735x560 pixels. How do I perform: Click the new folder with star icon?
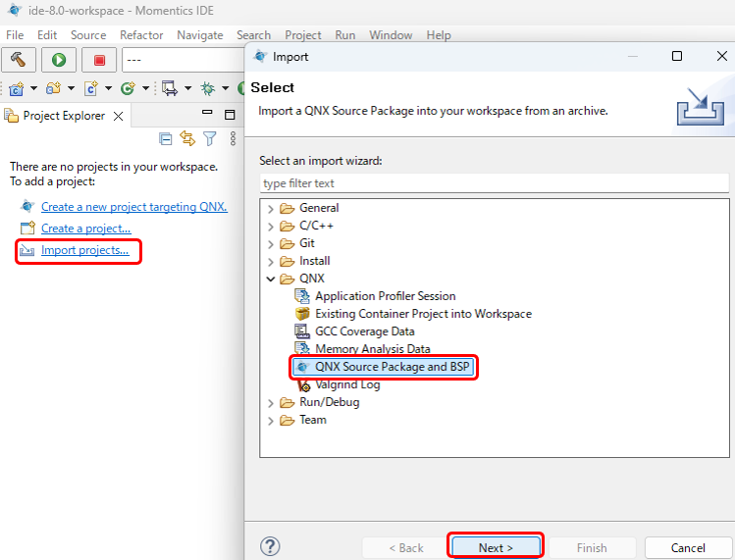53,88
